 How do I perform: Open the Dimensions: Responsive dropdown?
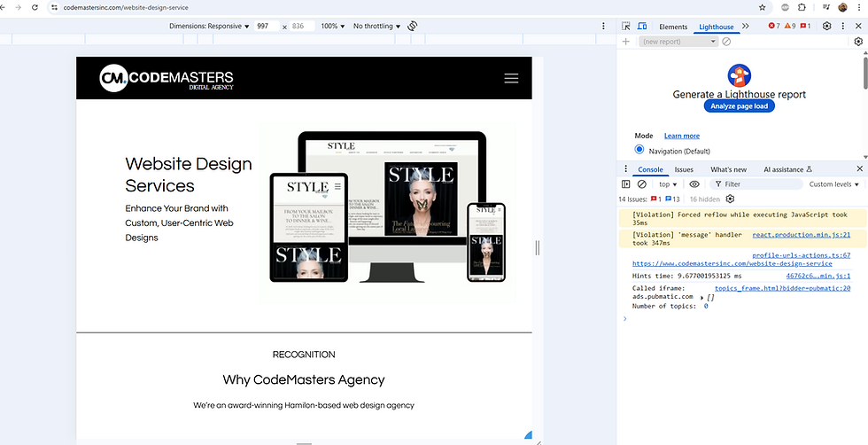pos(209,26)
